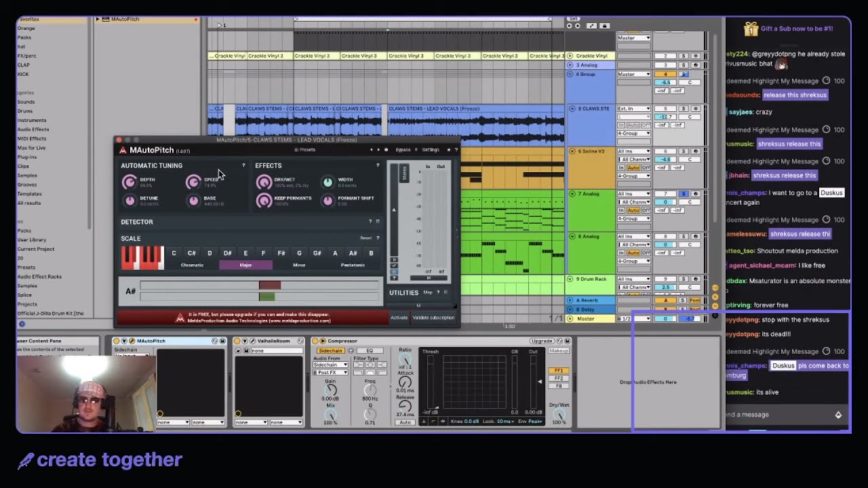
Task: Click the Compressor Attack knob
Action: 405,382
